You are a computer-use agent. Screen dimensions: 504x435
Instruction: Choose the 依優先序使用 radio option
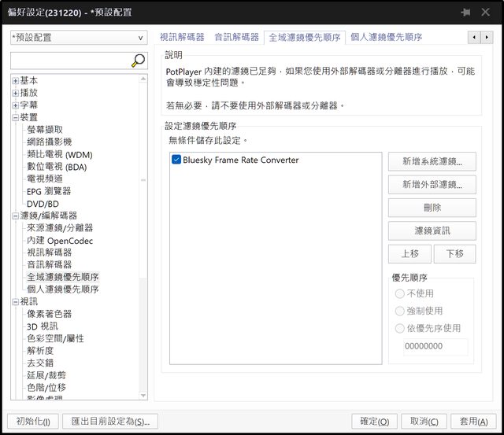(x=399, y=328)
